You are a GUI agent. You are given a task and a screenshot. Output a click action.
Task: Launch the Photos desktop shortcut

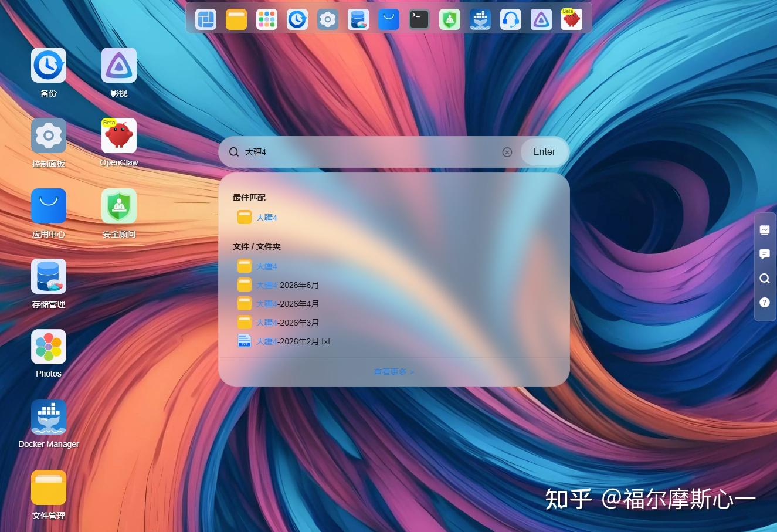[x=49, y=347]
